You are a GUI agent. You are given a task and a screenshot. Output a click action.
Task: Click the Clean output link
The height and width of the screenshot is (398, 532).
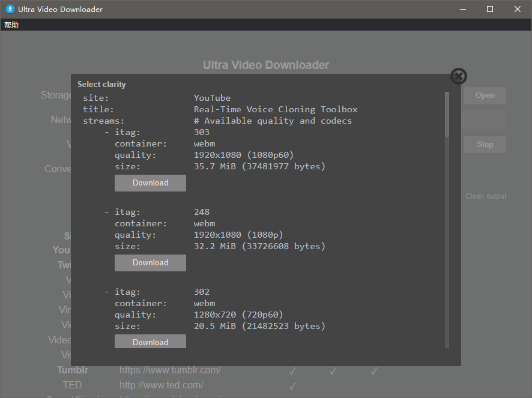click(x=486, y=196)
